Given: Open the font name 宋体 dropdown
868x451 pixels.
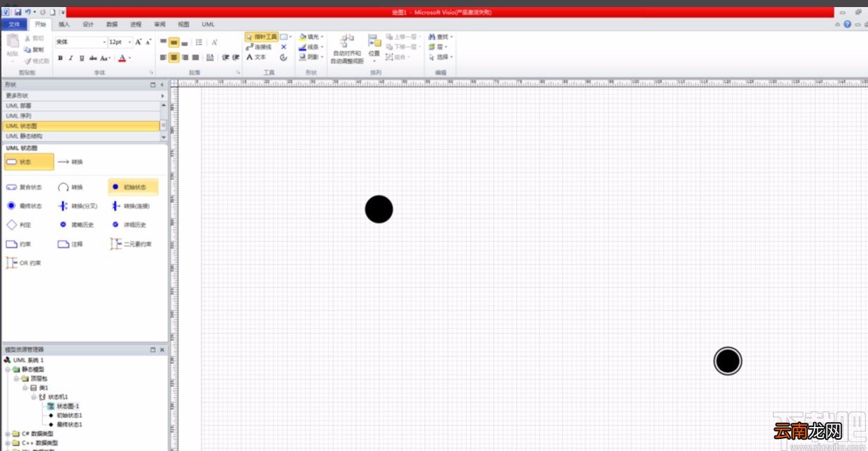Looking at the screenshot, I should (x=104, y=42).
